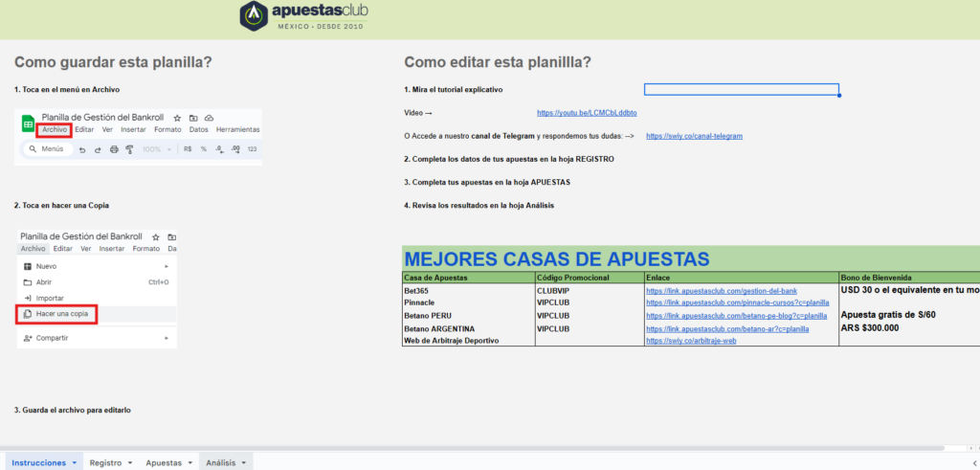Open the YouTube tutorial video link
This screenshot has width=980, height=470.
pos(587,113)
